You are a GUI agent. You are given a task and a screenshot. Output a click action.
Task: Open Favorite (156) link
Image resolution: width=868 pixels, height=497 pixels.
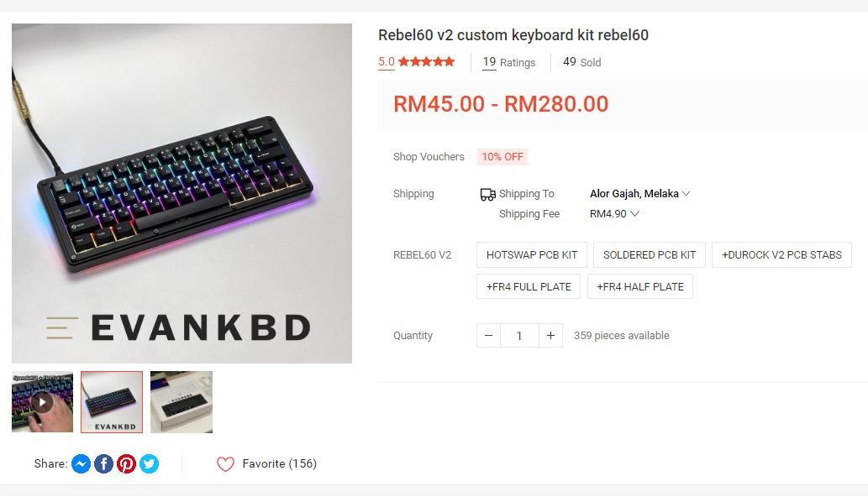[279, 463]
